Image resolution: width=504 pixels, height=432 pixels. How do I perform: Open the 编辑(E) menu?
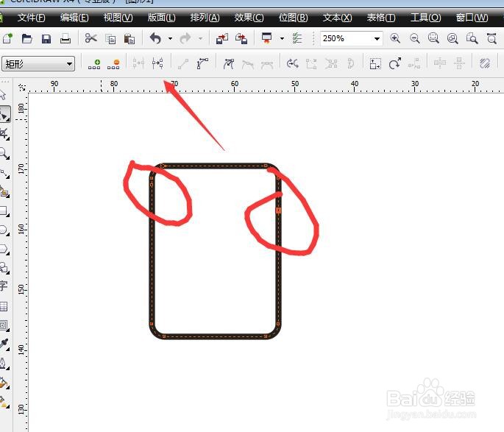(x=74, y=18)
